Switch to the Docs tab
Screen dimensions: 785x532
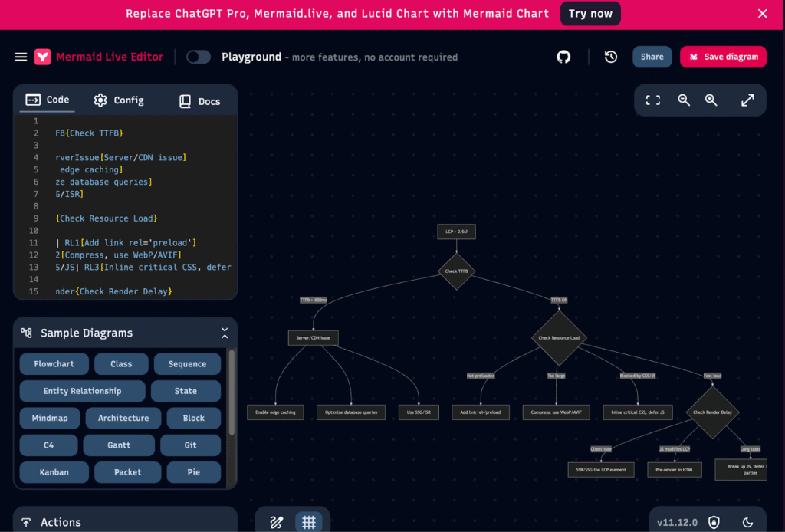point(200,100)
